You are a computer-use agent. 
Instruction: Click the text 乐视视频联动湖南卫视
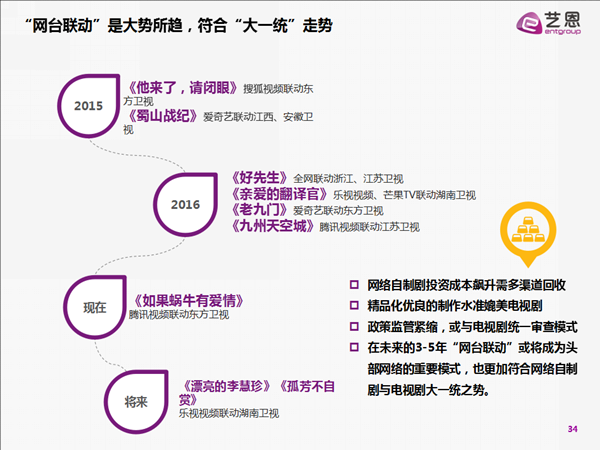click(229, 413)
